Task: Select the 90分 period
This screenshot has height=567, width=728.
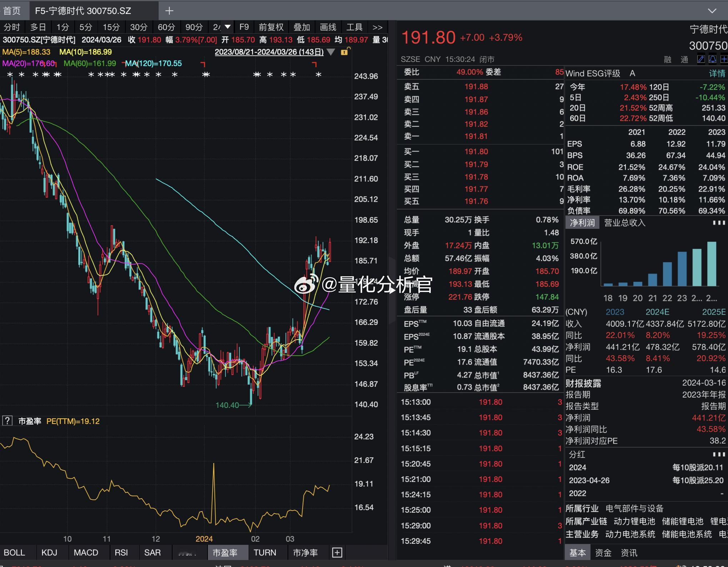Action: (194, 27)
